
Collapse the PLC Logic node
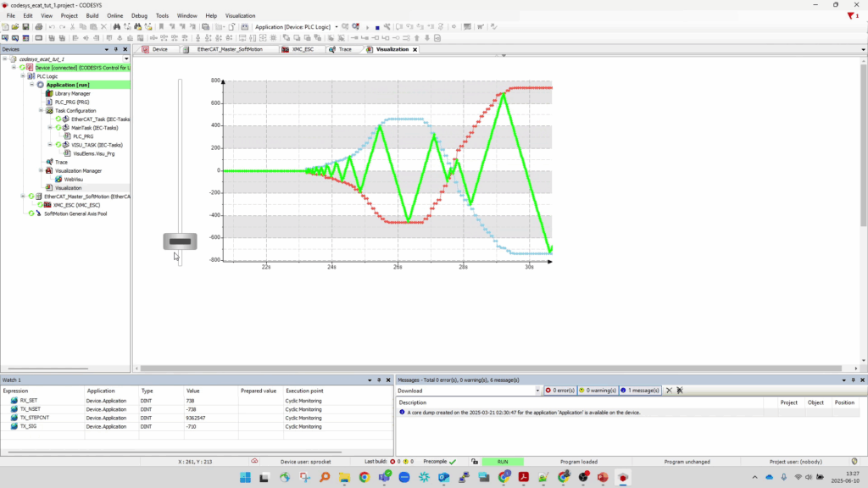click(x=23, y=76)
